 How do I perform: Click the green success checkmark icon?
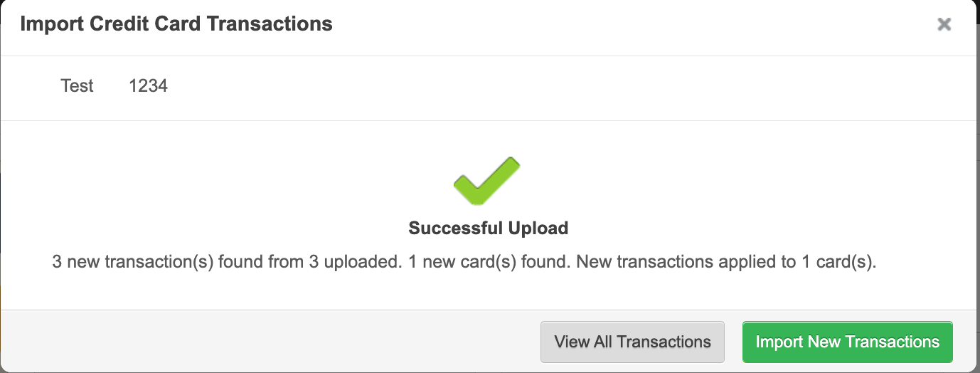coord(487,182)
